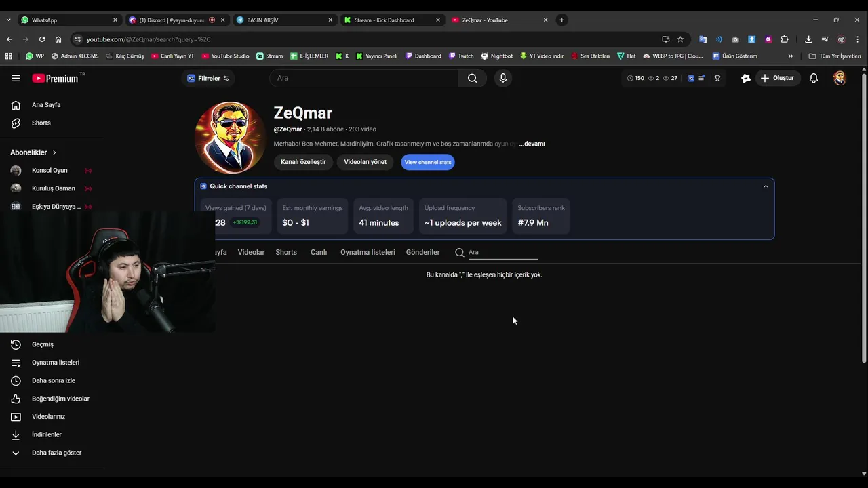Switch to the channel Shorts tab
Viewport: 868px width, 488px height.
tap(286, 252)
